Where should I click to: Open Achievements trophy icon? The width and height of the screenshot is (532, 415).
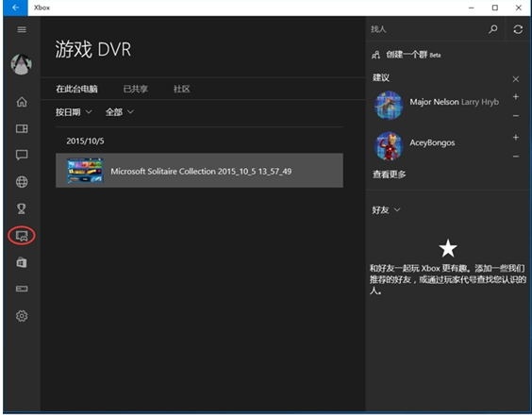[x=22, y=208]
